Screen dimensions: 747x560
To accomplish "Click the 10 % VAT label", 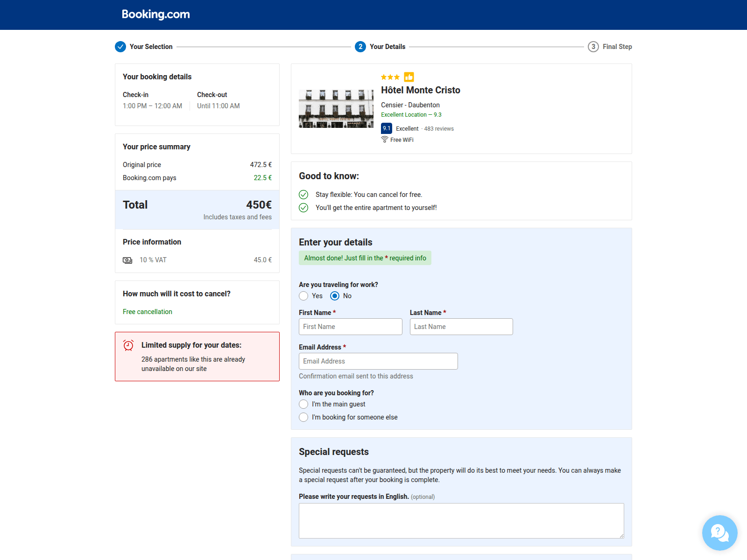I will pyautogui.click(x=153, y=260).
